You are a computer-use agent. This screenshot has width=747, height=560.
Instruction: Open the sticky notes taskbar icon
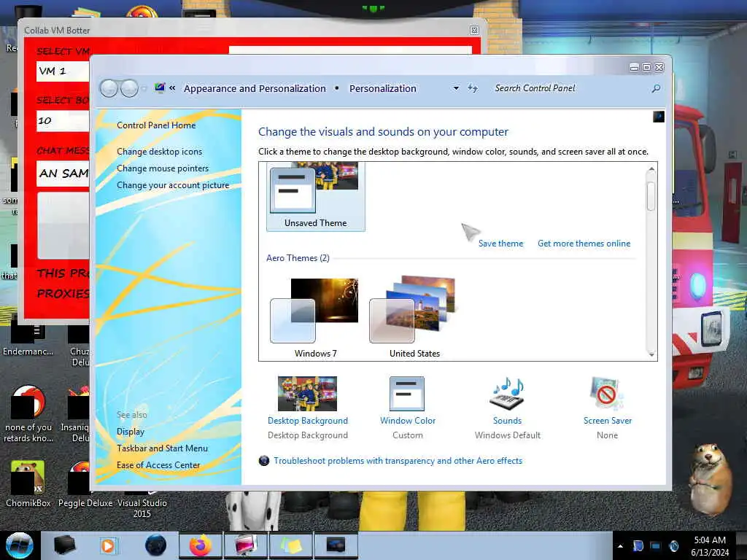pos(291,545)
